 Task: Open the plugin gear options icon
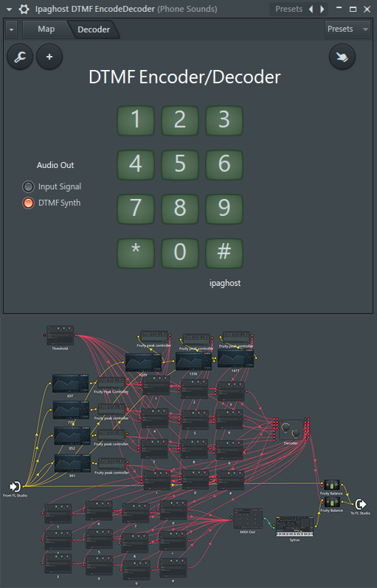tap(24, 9)
